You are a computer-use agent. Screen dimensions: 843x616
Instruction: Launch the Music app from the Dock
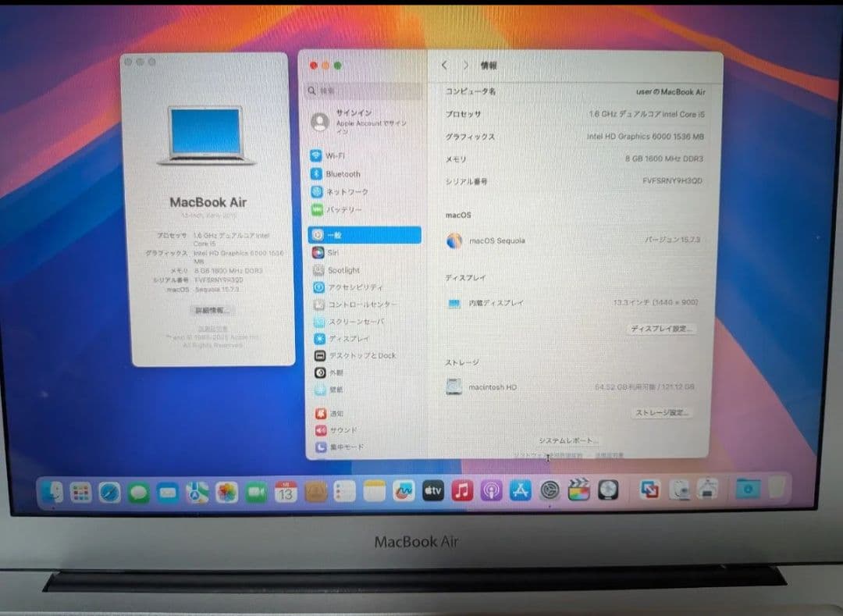(461, 492)
